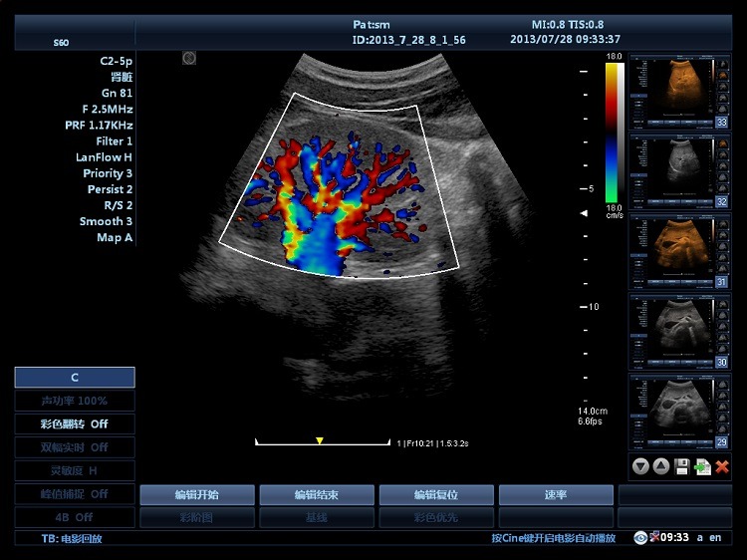Delete selected image with red X icon
This screenshot has width=747, height=560.
[x=723, y=466]
